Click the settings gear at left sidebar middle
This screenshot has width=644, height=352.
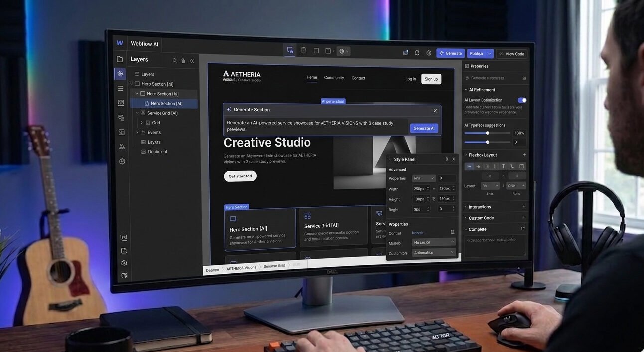(122, 161)
